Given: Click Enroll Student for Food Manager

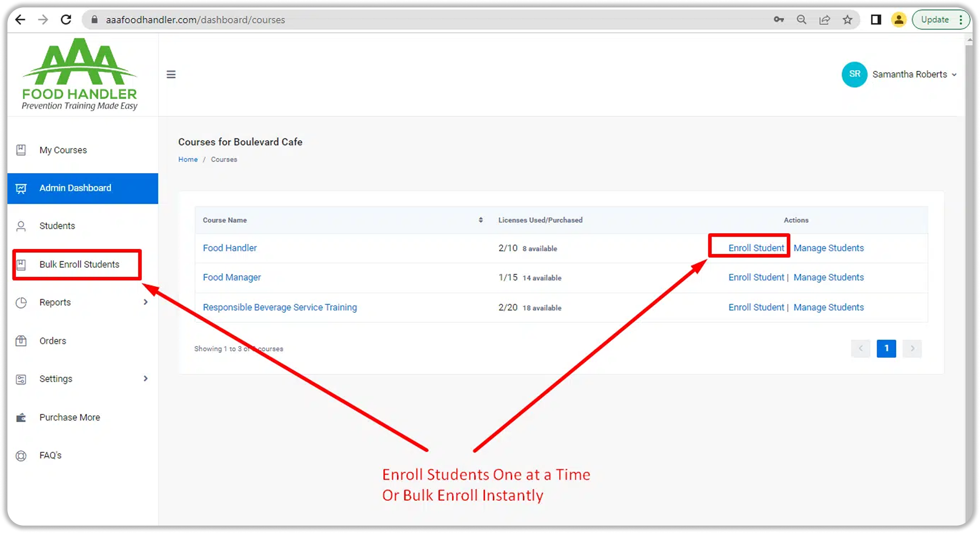Looking at the screenshot, I should point(756,277).
